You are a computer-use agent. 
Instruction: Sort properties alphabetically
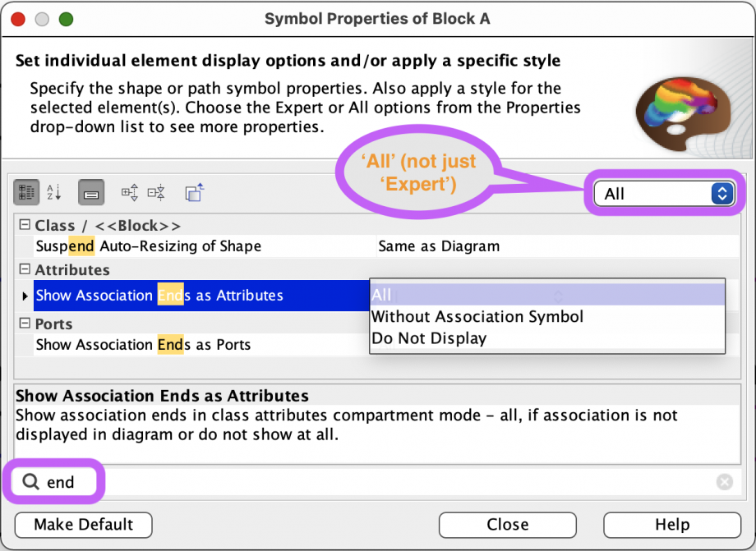coord(54,192)
